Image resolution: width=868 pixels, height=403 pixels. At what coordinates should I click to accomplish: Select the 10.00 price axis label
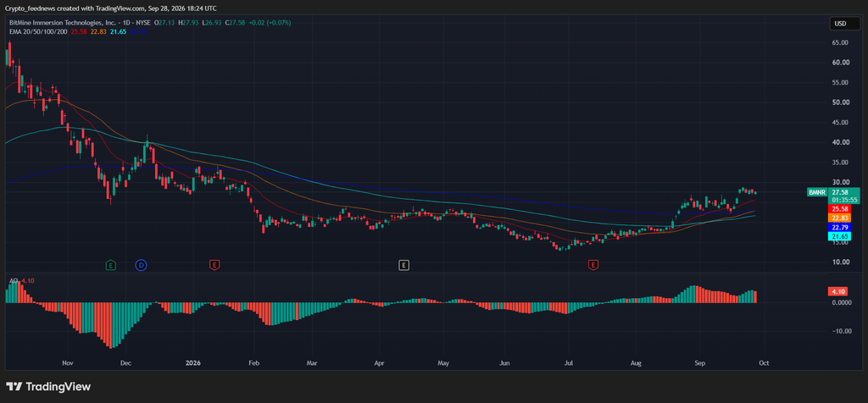tap(841, 262)
